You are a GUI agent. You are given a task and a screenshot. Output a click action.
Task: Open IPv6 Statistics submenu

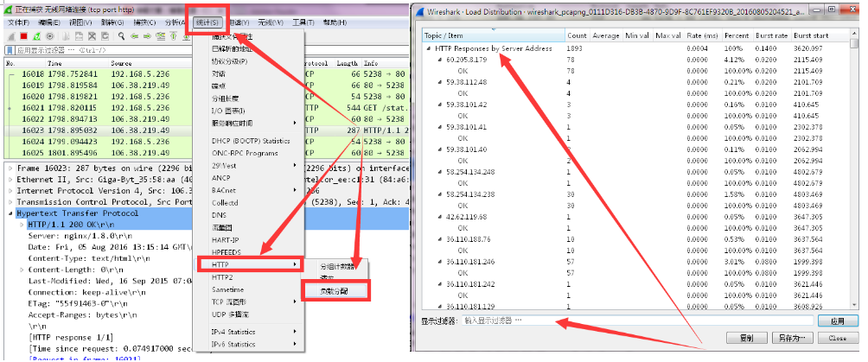pos(248,344)
